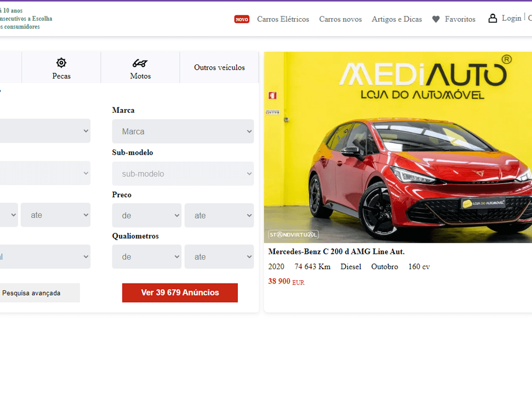Click the Ver 39 679 Anúncios button
The height and width of the screenshot is (399, 532).
click(x=180, y=293)
